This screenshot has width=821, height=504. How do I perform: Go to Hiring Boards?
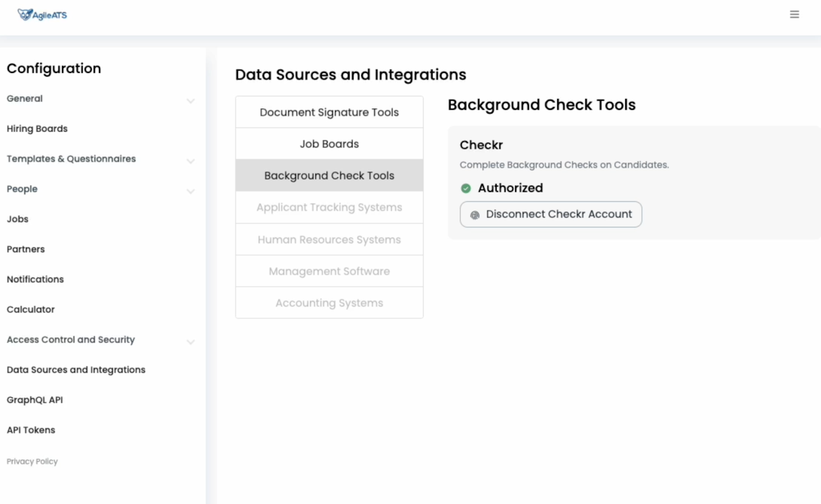37,129
